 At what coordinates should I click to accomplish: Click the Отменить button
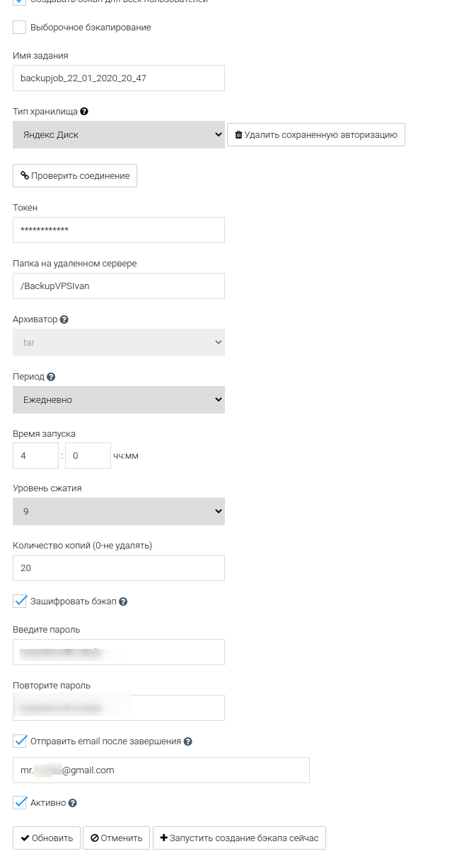coord(116,838)
